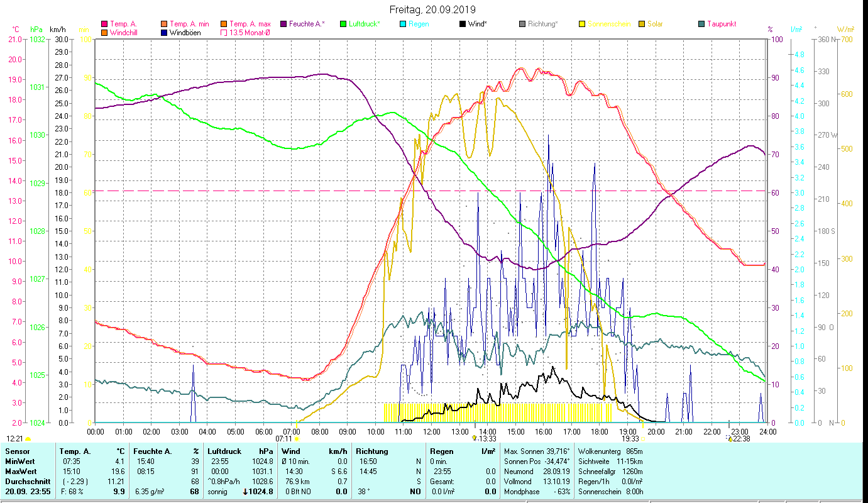Click the green Luftdruck* legend swatch
Image resolution: width=868 pixels, height=503 pixels.
[x=343, y=24]
